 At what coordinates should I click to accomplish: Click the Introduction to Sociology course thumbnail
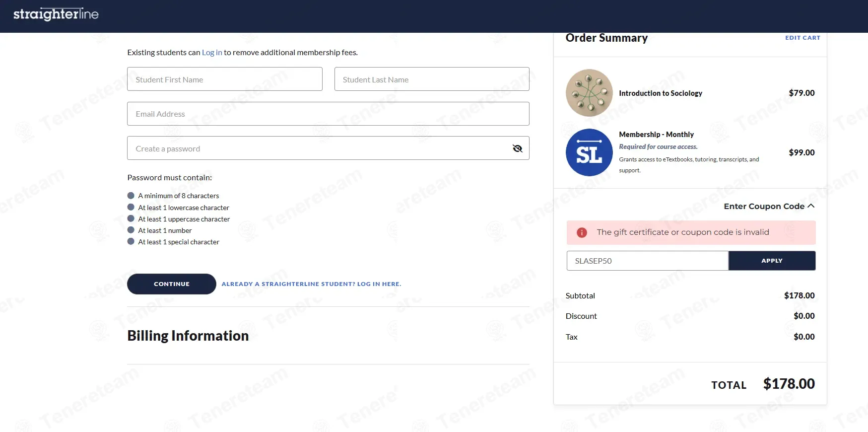(589, 93)
